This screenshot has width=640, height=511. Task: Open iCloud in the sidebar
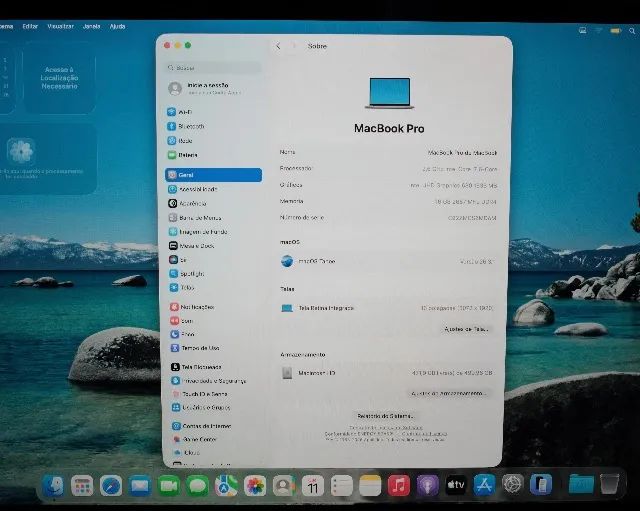click(x=186, y=453)
